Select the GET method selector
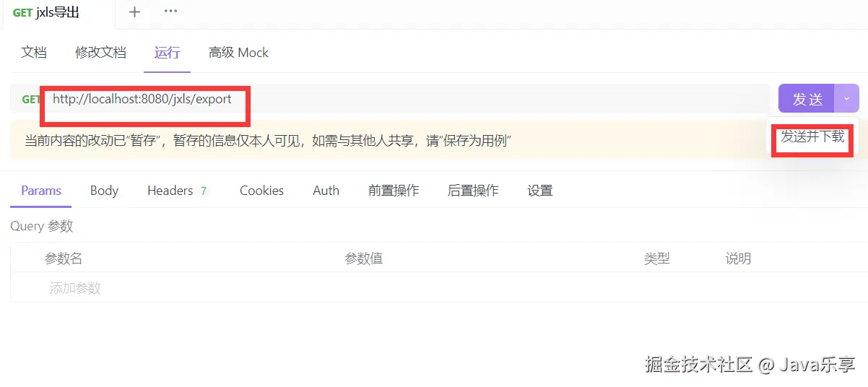The image size is (868, 387). (x=30, y=99)
